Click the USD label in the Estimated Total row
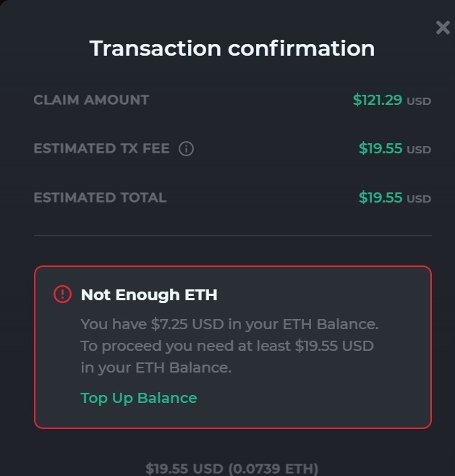 tap(419, 199)
